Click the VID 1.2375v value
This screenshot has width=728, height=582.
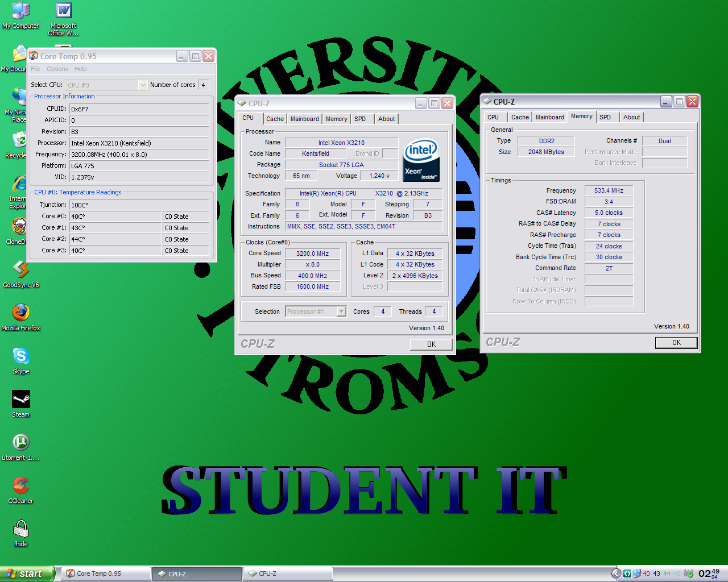pyautogui.click(x=139, y=177)
